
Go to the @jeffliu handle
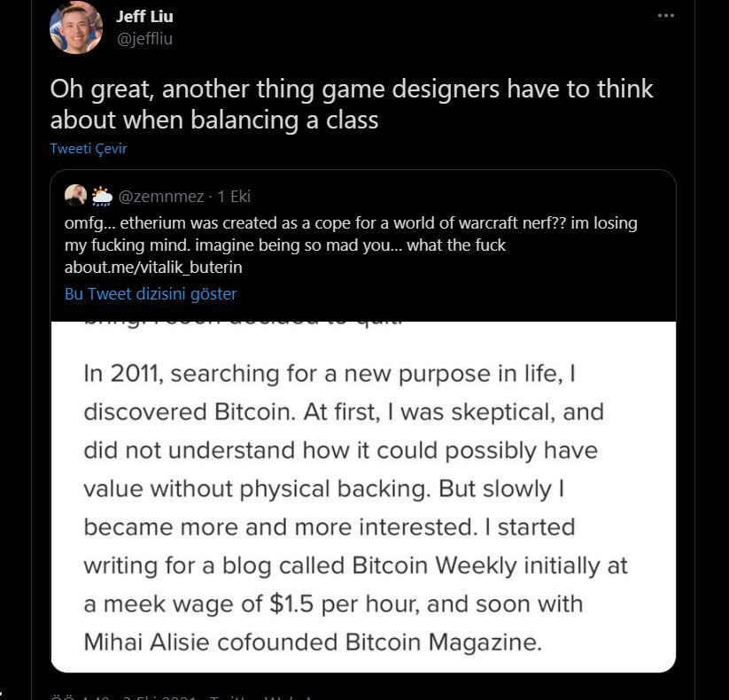click(144, 39)
